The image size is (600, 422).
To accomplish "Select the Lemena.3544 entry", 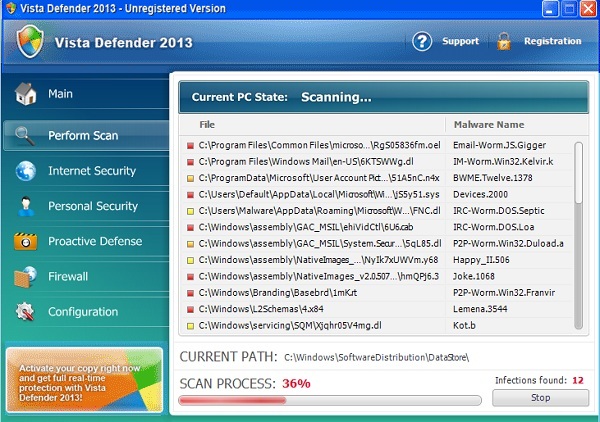I will point(480,310).
